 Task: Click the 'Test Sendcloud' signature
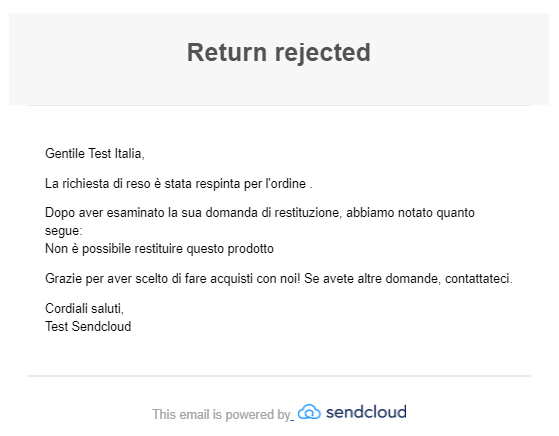point(88,327)
